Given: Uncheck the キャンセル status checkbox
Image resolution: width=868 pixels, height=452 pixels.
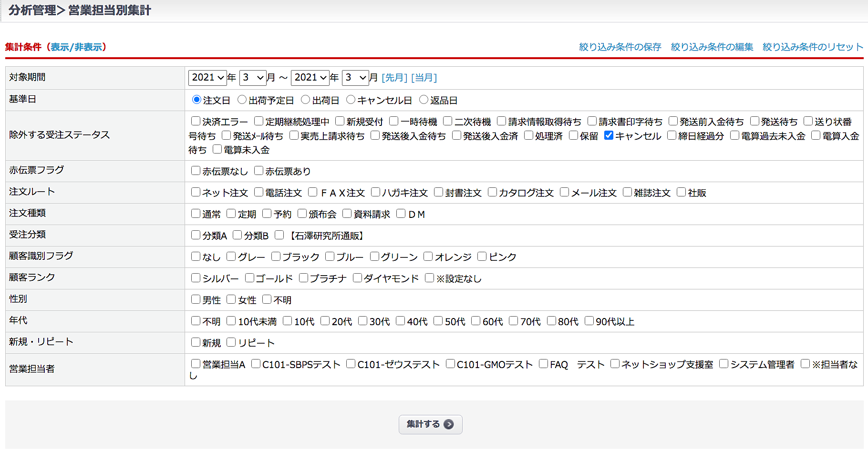Looking at the screenshot, I should coord(609,135).
